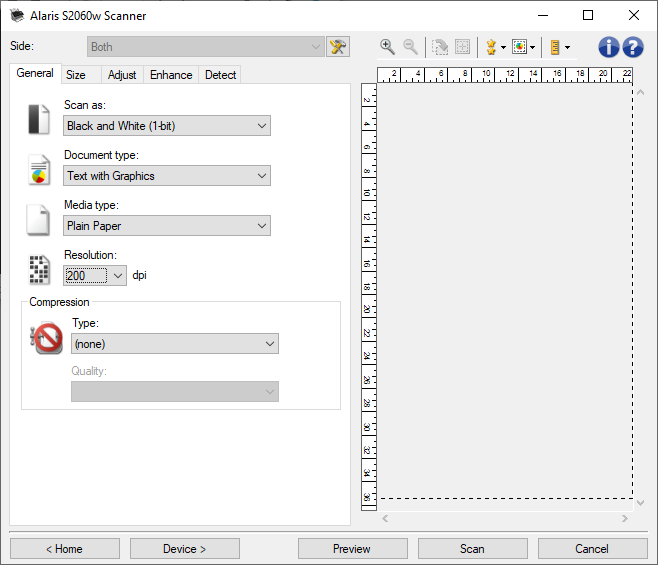Viewport: 658px width, 565px height.
Task: Click the Media type blank page icon
Action: click(x=38, y=220)
